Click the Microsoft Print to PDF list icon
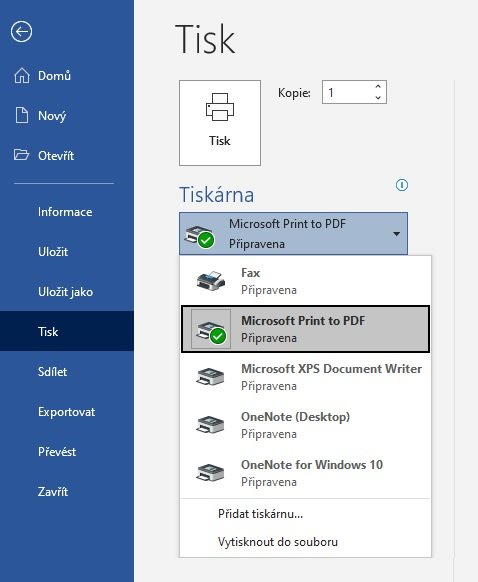Screen dimensions: 478x582 [211, 329]
